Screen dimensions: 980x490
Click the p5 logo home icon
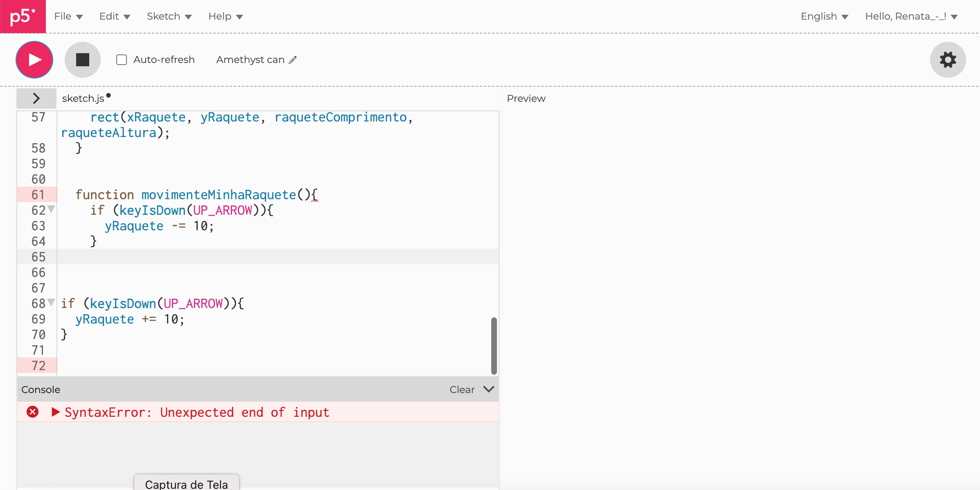23,16
